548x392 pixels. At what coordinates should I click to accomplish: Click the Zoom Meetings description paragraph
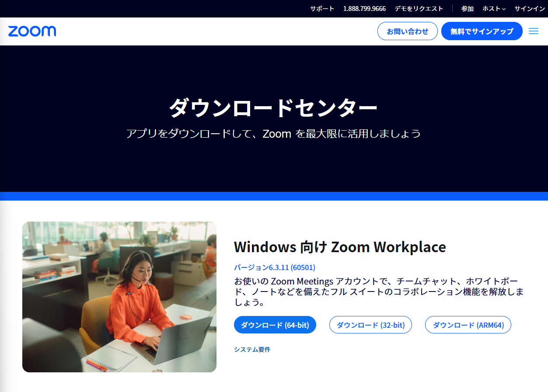point(379,291)
